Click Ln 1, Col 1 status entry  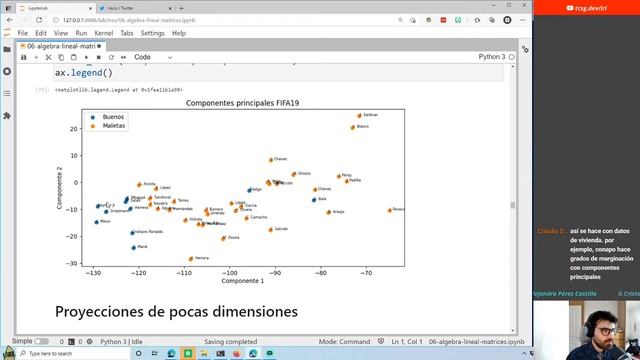(407, 342)
